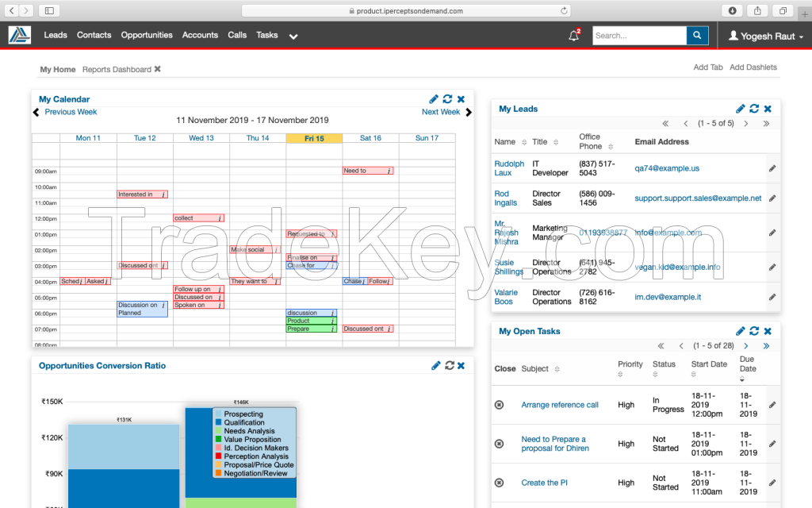The height and width of the screenshot is (508, 812).
Task: Refresh the My Leads dashlet
Action: (754, 109)
